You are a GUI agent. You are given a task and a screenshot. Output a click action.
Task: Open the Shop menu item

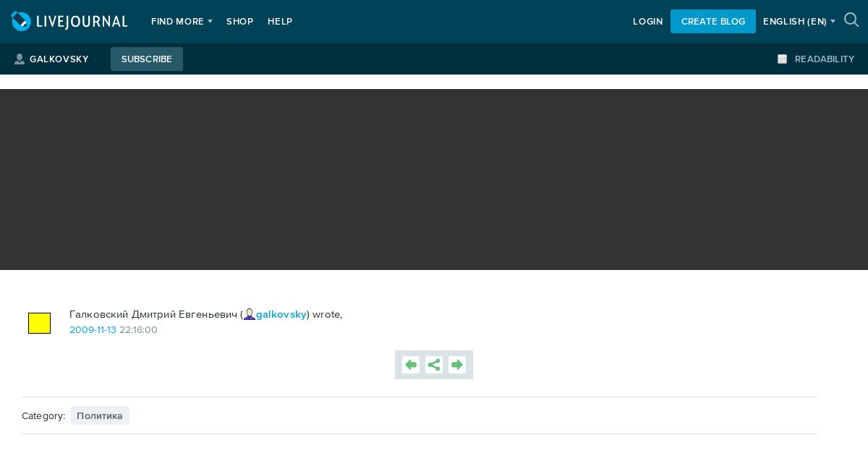tap(239, 22)
